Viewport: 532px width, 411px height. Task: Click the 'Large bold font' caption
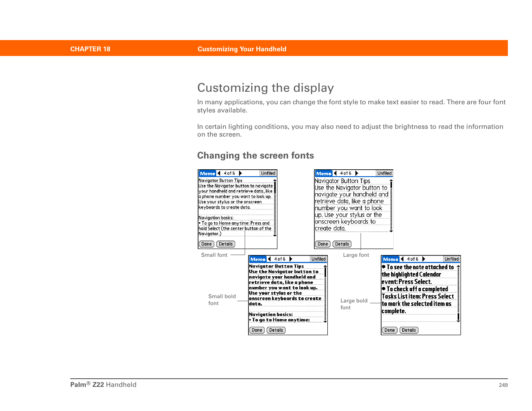354,304
